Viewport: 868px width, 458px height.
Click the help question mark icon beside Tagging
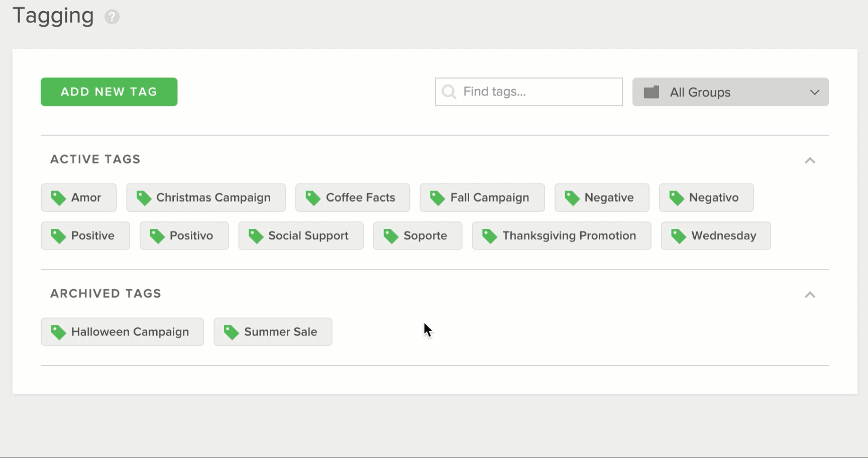click(112, 17)
